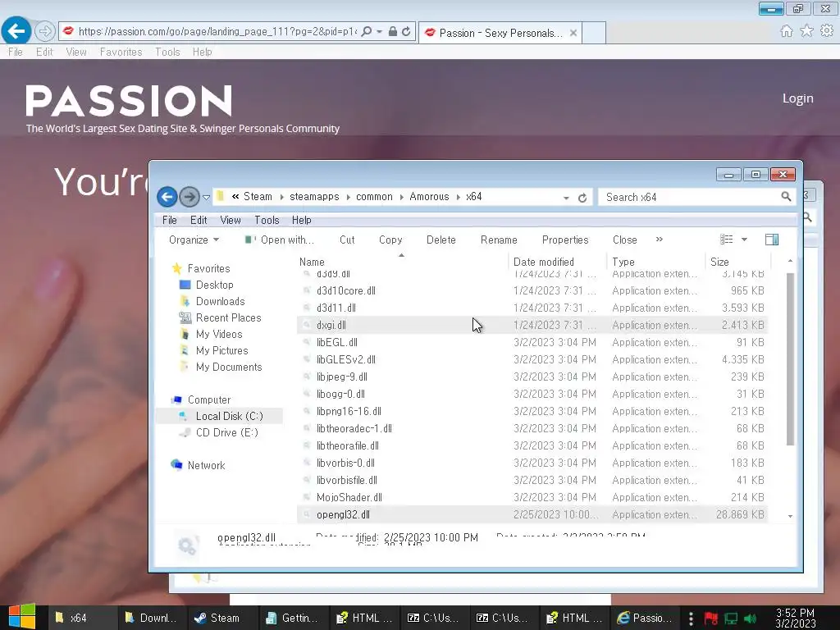Image resolution: width=840 pixels, height=630 pixels.
Task: Click the Windows Start button
Action: tap(22, 617)
